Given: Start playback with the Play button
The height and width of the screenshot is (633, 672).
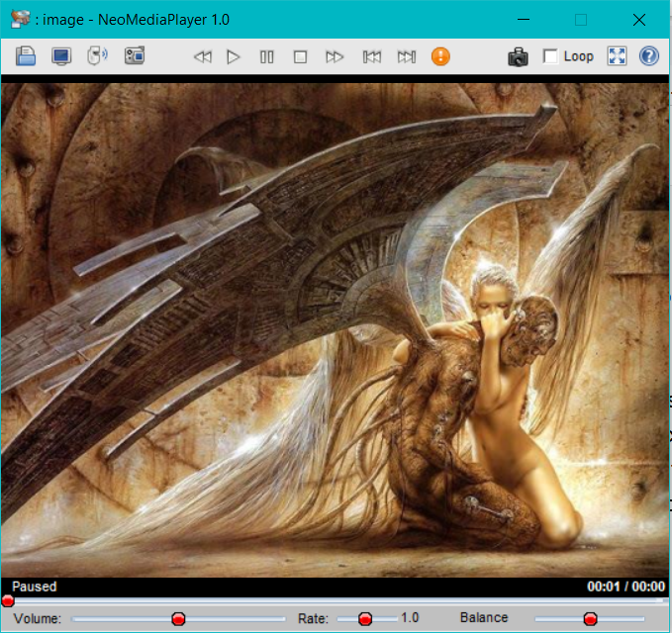Looking at the screenshot, I should [x=234, y=56].
